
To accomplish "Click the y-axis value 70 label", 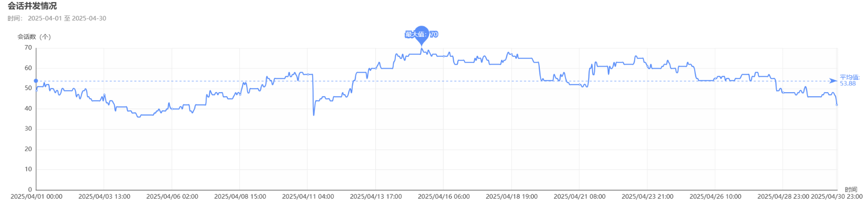I will pos(28,48).
